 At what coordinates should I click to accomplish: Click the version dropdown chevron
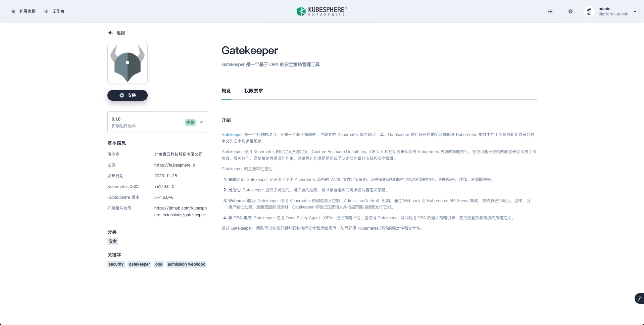point(201,122)
